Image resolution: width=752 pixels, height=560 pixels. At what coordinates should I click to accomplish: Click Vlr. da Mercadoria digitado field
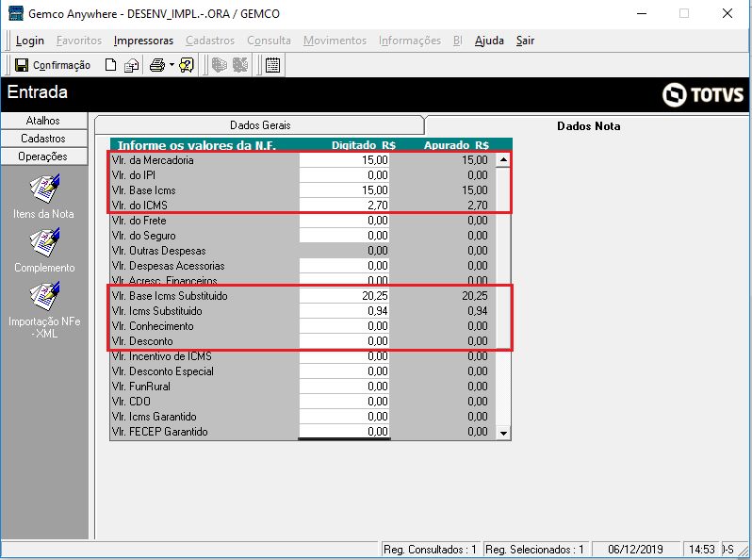point(344,159)
